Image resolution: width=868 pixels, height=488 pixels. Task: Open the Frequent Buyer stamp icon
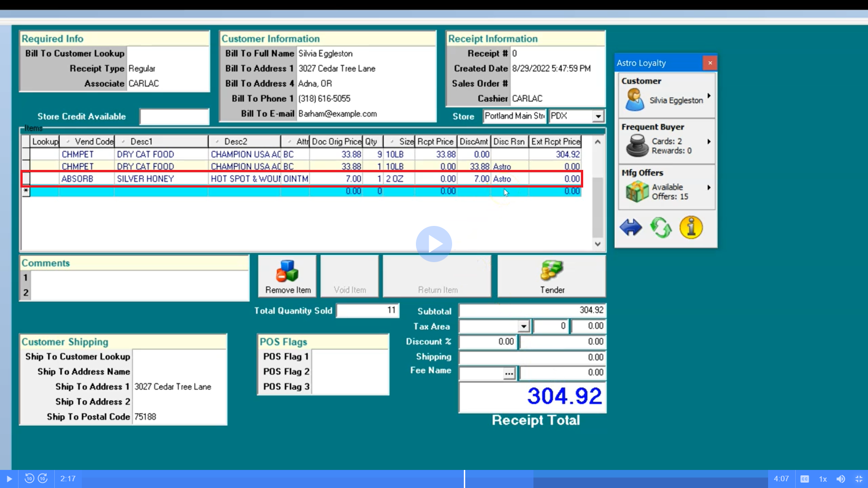tap(637, 145)
